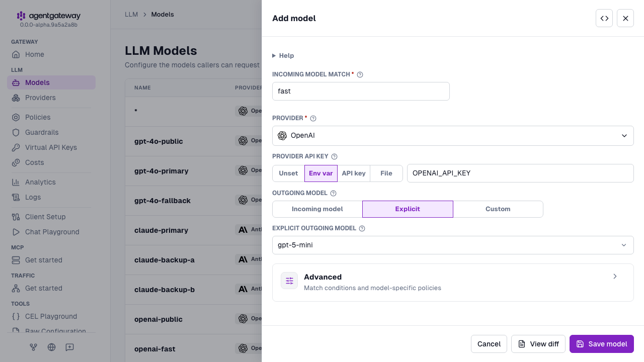Open the code view icon button
The width and height of the screenshot is (644, 362).
(604, 18)
